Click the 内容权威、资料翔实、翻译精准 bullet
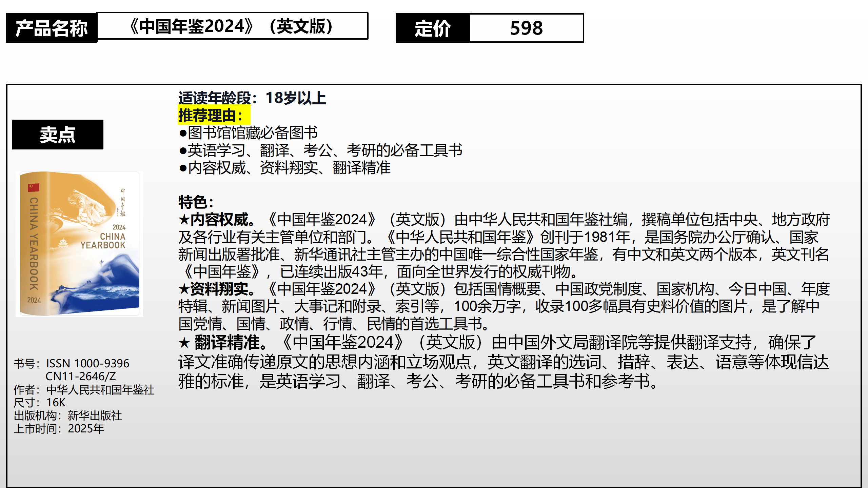 tap(285, 168)
